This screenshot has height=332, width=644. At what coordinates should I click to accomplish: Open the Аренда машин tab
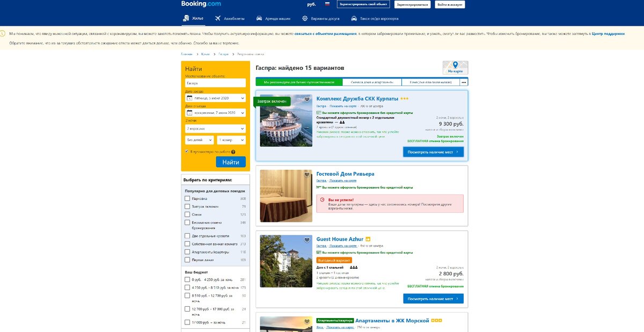coord(274,18)
